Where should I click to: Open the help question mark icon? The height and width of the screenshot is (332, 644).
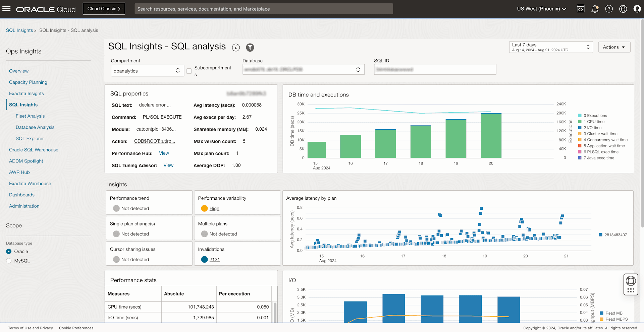tap(609, 9)
